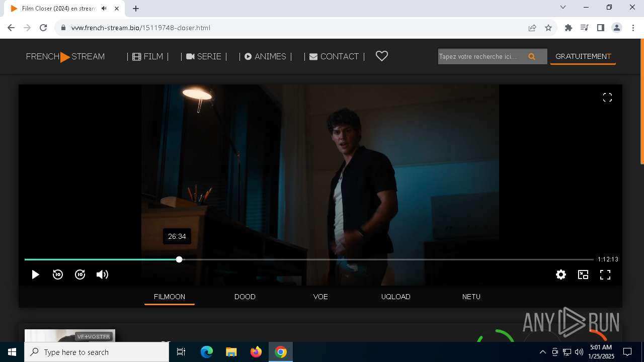Open Chrome side panel

tap(601, 28)
